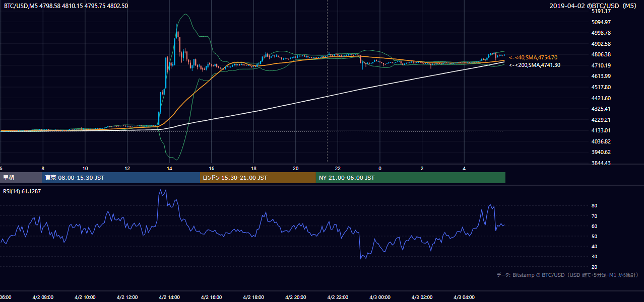Image resolution: width=644 pixels, height=302 pixels.
Task: Click the 4/2 16:00 bottom time label
Action: tap(212, 297)
